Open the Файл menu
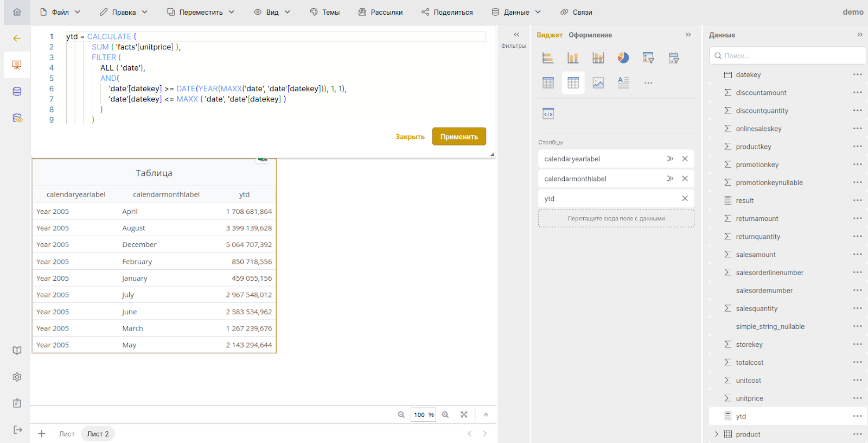868x443 pixels. click(60, 12)
